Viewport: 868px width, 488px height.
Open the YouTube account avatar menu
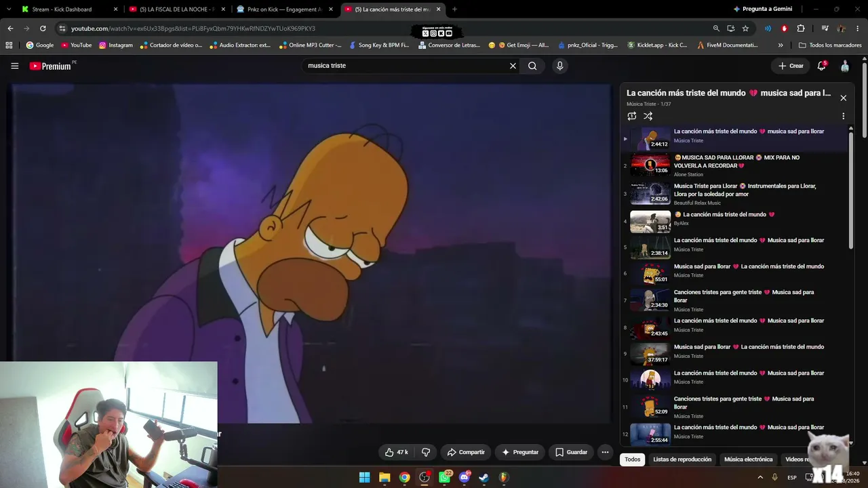click(845, 66)
